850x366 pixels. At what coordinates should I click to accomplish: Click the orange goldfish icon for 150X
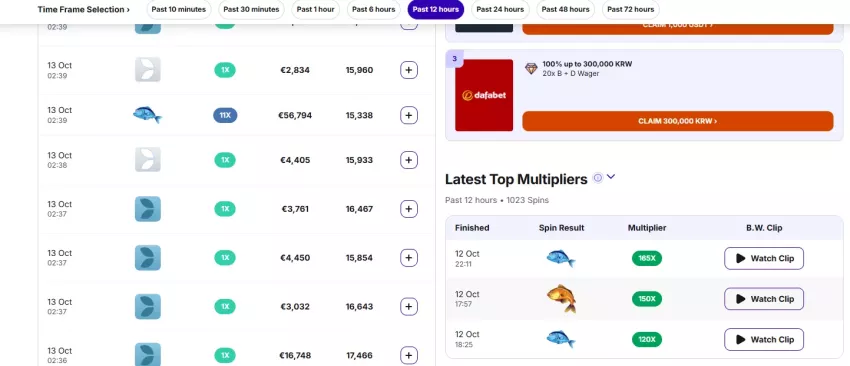point(561,299)
